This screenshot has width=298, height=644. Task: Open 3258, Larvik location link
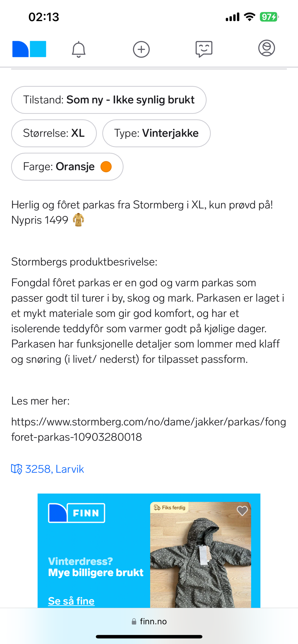54,469
